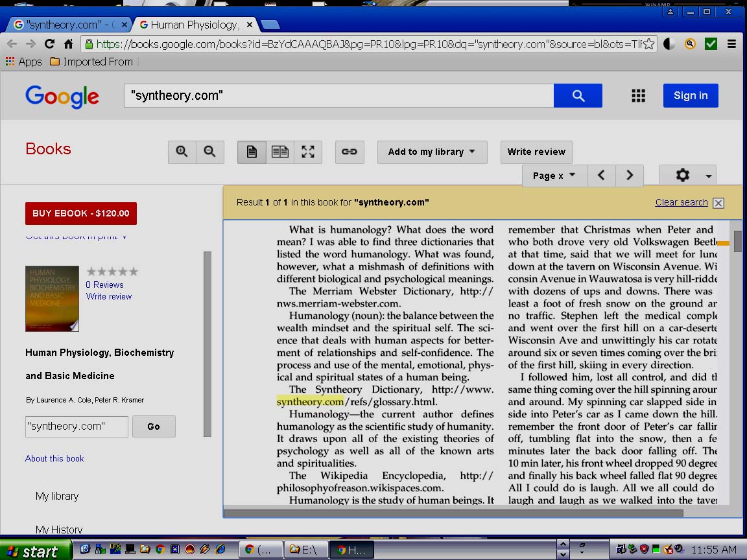This screenshot has width=747, height=560.
Task: Select the Human Physiology tab
Action: (x=195, y=25)
